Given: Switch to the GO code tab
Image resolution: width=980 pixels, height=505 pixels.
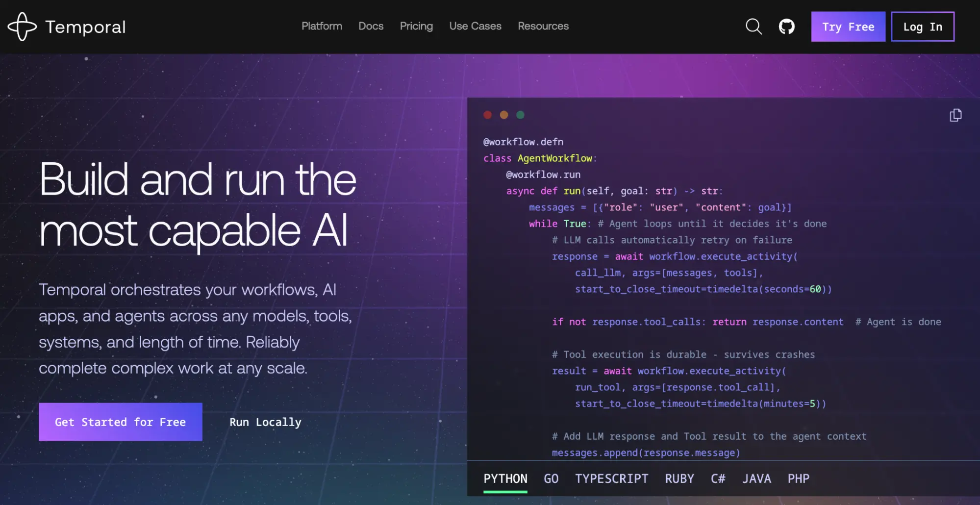Looking at the screenshot, I should 551,479.
